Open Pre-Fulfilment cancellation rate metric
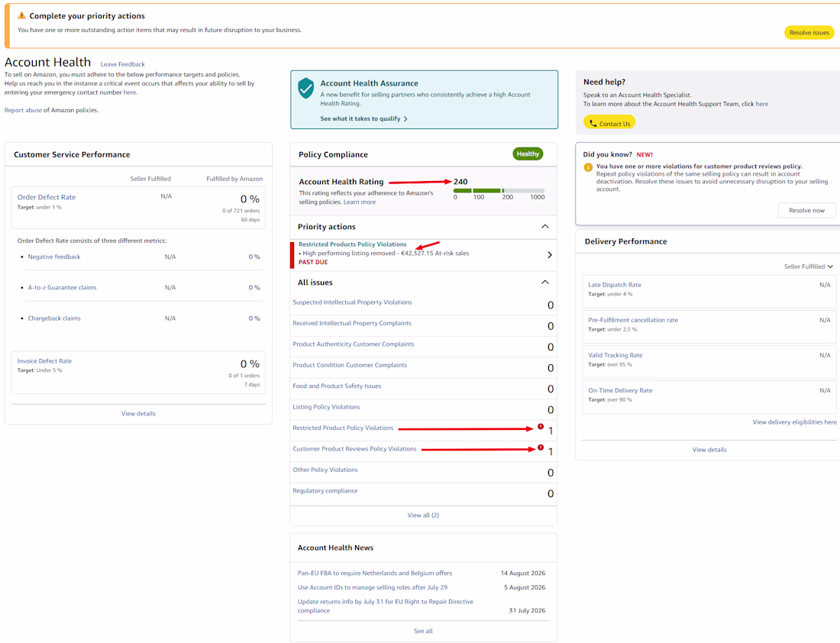The width and height of the screenshot is (840, 643). coord(633,320)
